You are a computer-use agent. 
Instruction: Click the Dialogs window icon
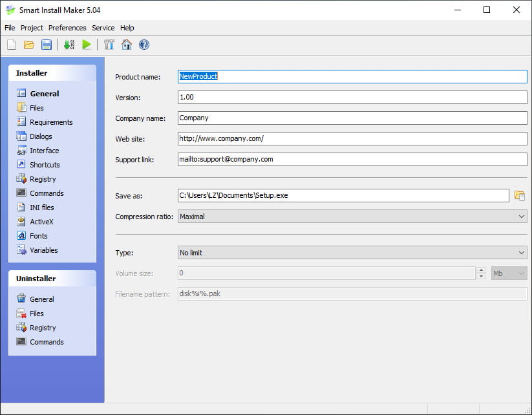[x=21, y=136]
